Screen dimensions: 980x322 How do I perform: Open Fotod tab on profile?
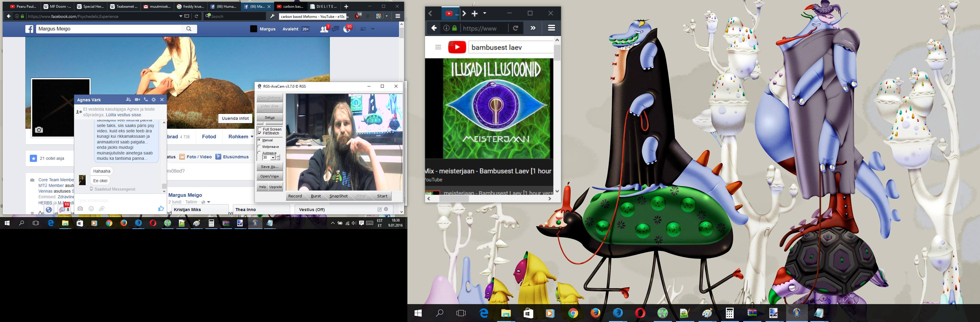(209, 137)
